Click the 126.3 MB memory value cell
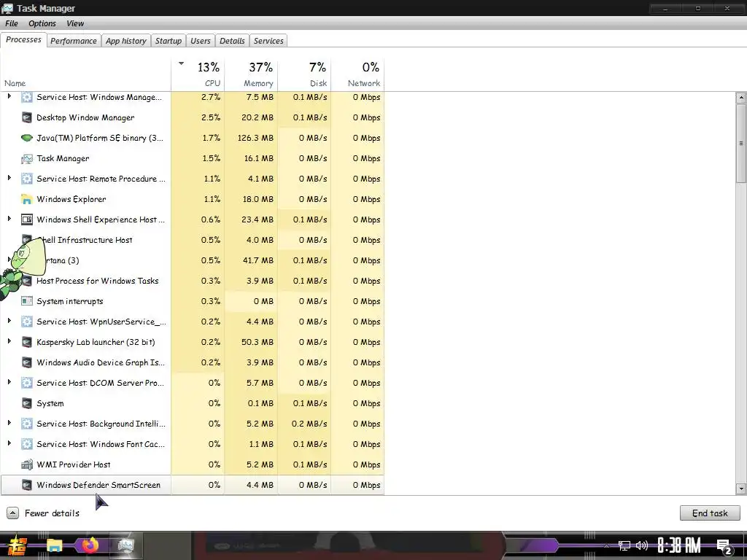747x560 pixels. coord(251,138)
